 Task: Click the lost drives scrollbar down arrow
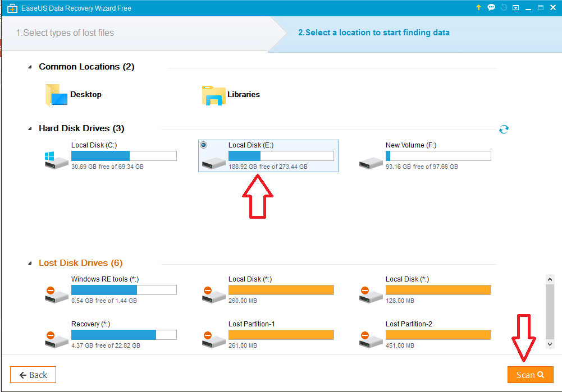[550, 344]
